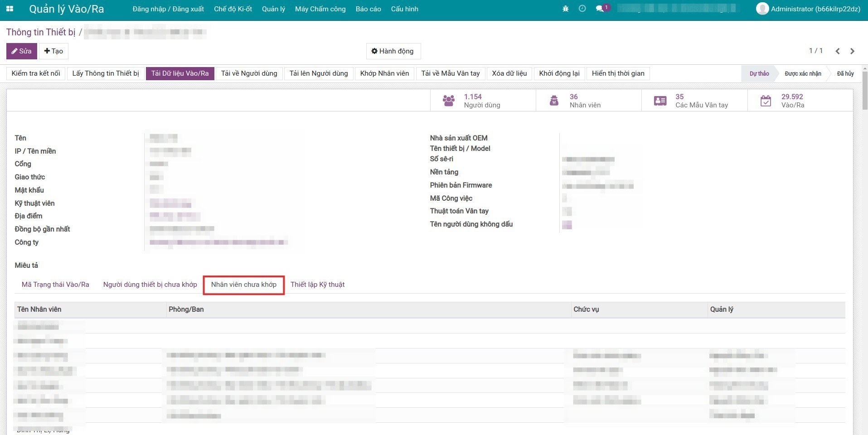The height and width of the screenshot is (435, 868).
Task: Click the Thuật toán Vân tay label
Action: 459,211
